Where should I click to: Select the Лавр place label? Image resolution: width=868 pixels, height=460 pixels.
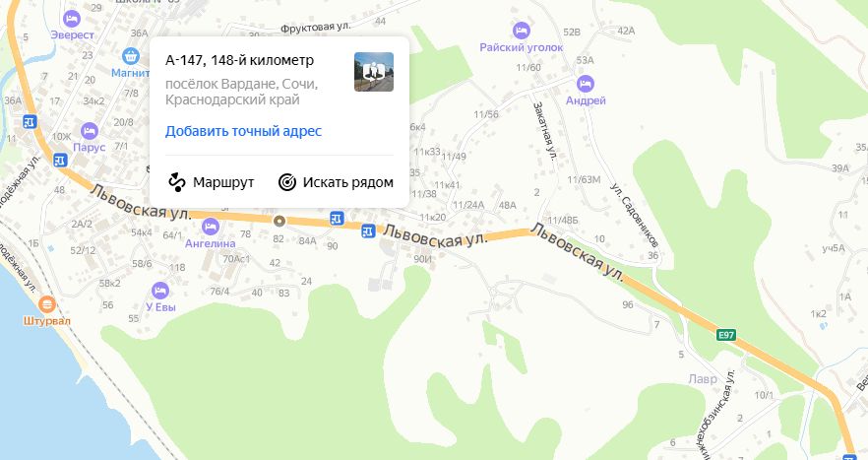pyautogui.click(x=703, y=379)
